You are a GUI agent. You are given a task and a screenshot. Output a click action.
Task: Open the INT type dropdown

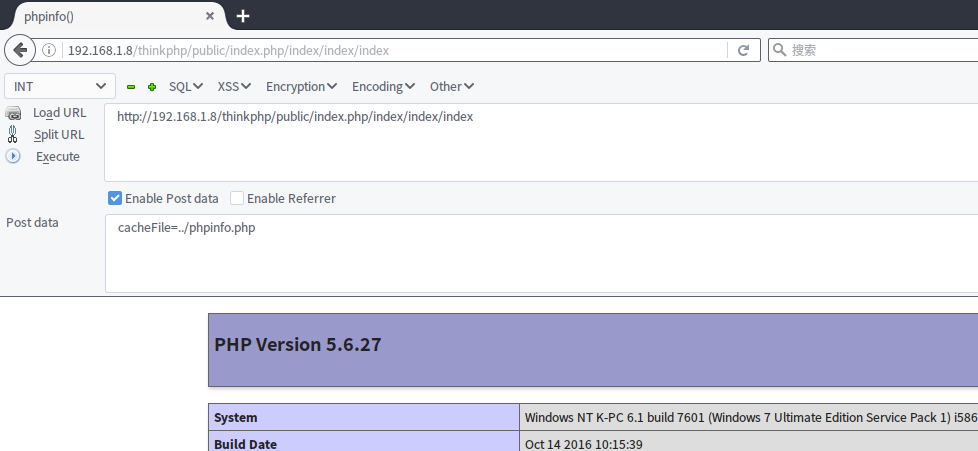click(60, 86)
